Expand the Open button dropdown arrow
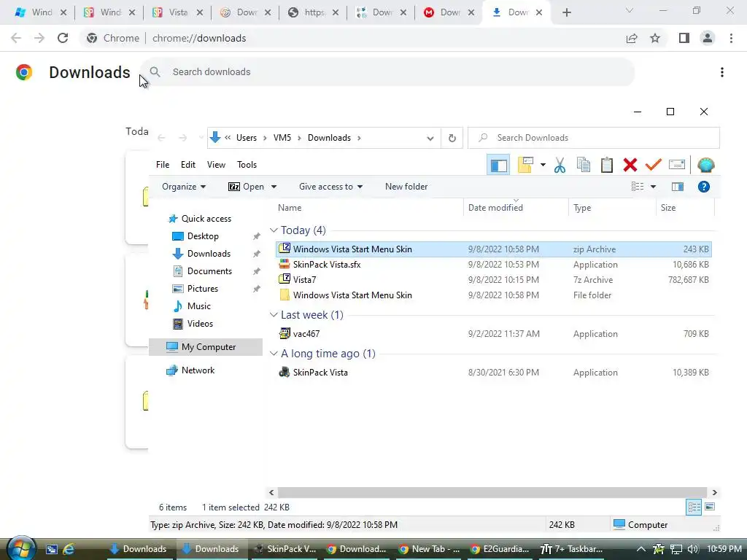The height and width of the screenshot is (560, 747). click(x=274, y=187)
